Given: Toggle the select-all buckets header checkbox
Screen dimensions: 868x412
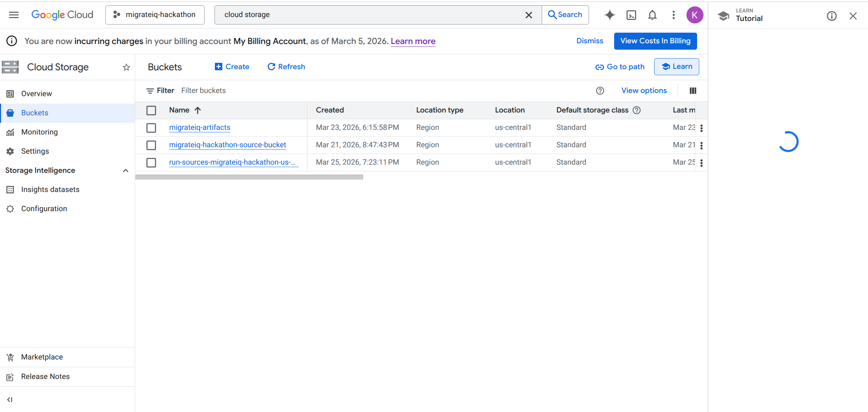Looking at the screenshot, I should (x=151, y=110).
